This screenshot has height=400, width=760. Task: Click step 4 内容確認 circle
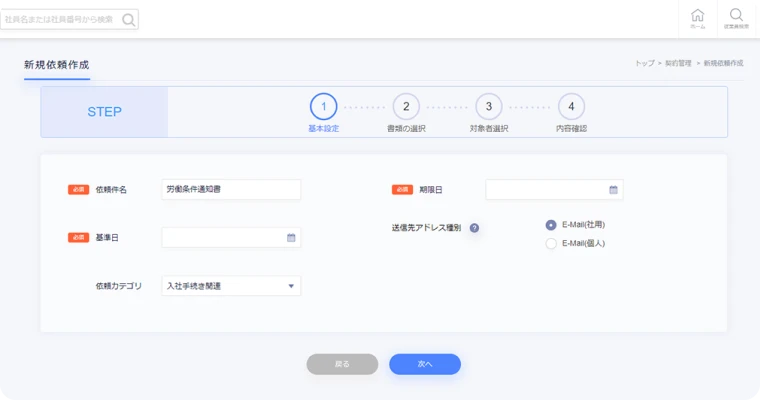coord(571,106)
